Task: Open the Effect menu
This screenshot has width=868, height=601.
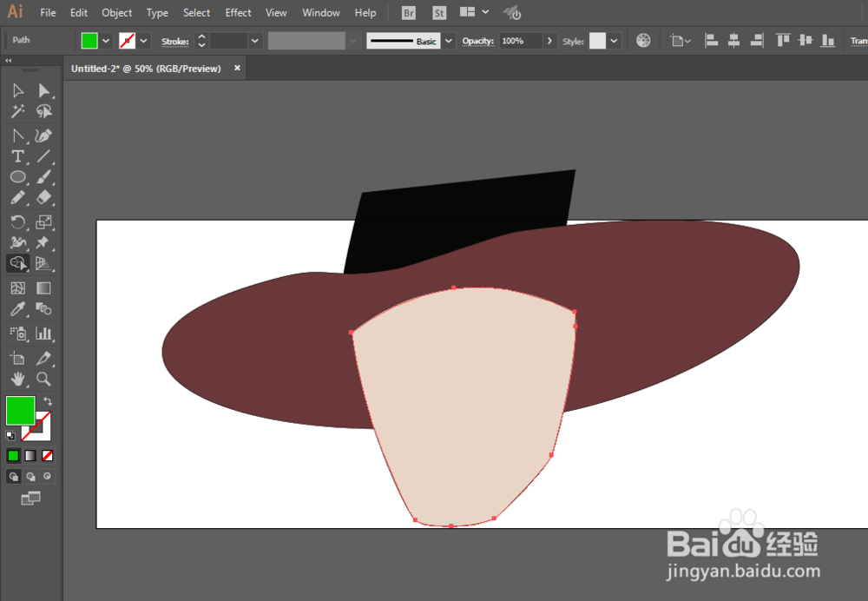Action: pyautogui.click(x=238, y=12)
